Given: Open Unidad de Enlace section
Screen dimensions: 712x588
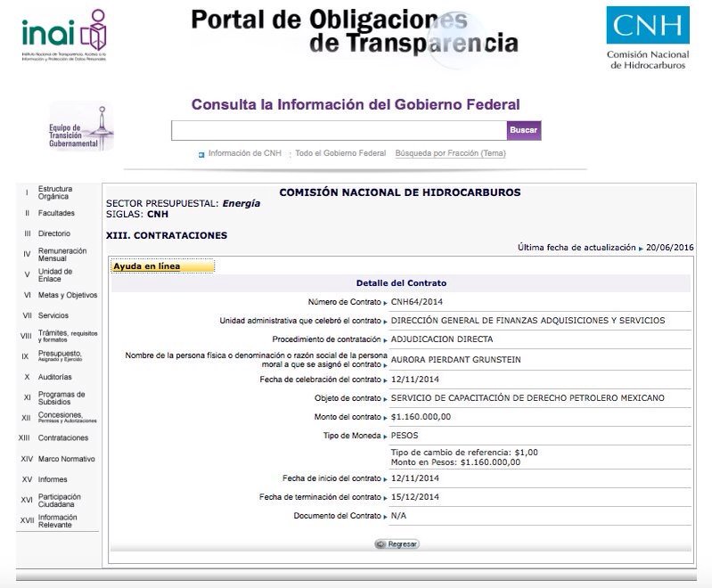Looking at the screenshot, I should click(55, 274).
